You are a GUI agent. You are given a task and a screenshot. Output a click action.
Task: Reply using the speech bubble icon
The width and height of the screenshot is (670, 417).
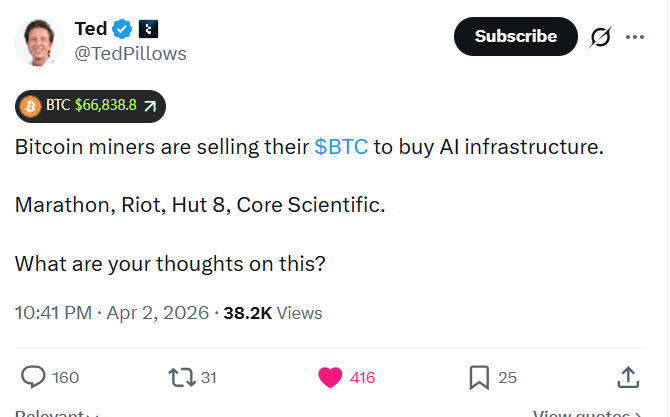tap(34, 377)
